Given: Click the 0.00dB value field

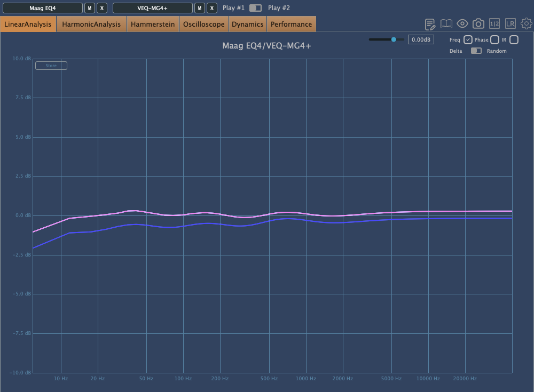Looking at the screenshot, I should [x=421, y=39].
